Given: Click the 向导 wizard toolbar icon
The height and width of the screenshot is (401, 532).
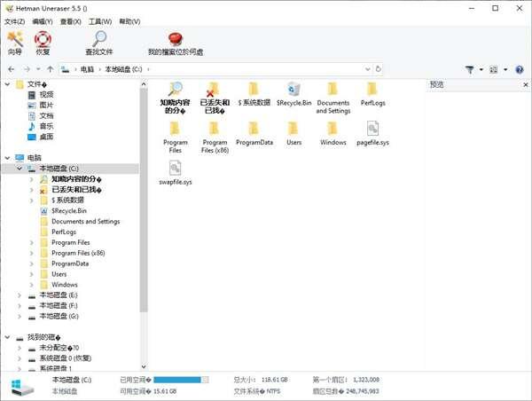Looking at the screenshot, I should tap(14, 39).
